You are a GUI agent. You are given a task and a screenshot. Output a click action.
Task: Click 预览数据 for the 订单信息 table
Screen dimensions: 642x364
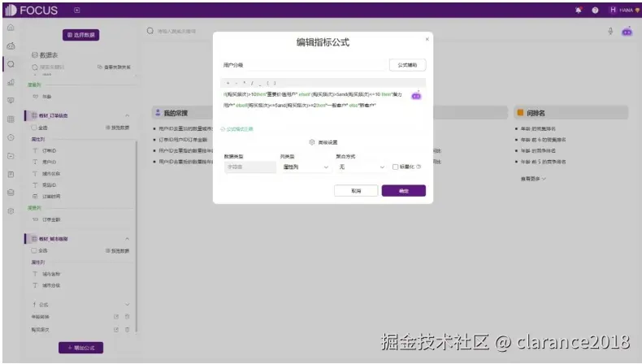[x=118, y=128]
